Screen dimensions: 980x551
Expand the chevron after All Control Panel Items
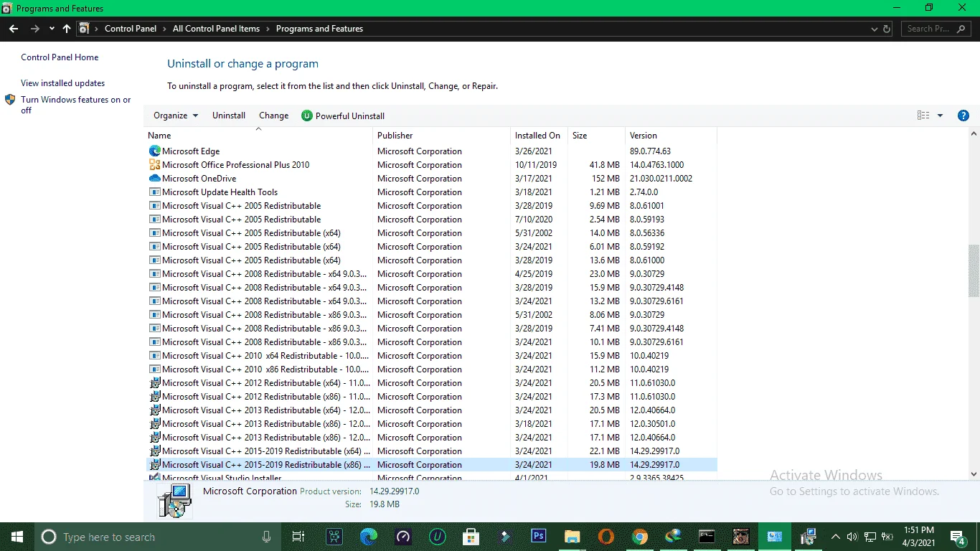click(268, 29)
